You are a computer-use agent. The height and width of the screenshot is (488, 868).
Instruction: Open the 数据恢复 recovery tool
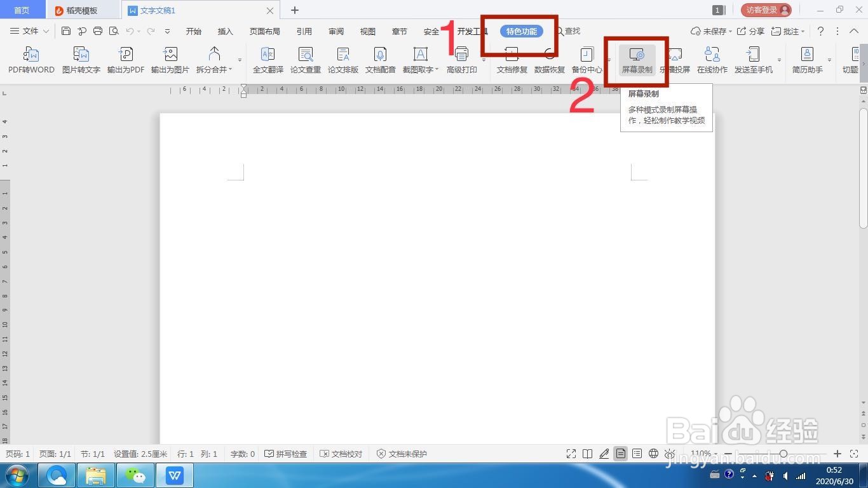click(550, 60)
